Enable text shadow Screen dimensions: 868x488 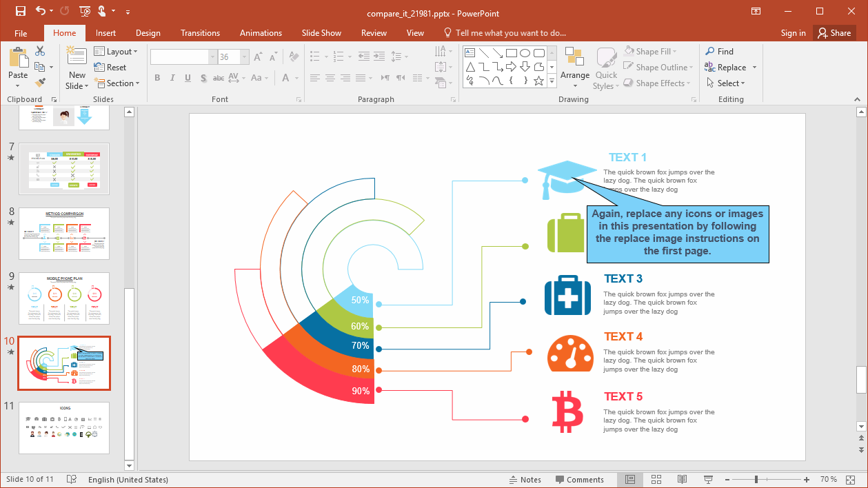point(203,78)
